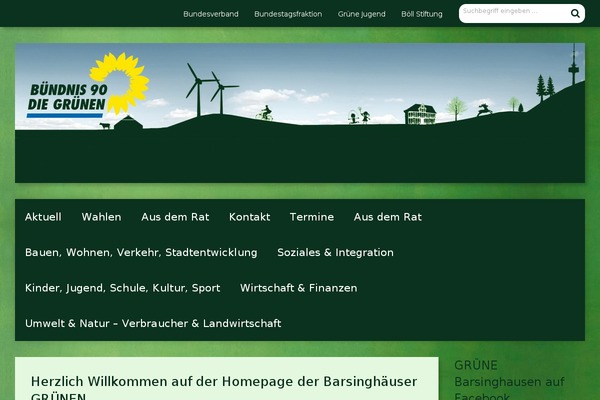Select Aus dem Rat after Termine
Image resolution: width=600 pixels, height=400 pixels.
(x=388, y=217)
